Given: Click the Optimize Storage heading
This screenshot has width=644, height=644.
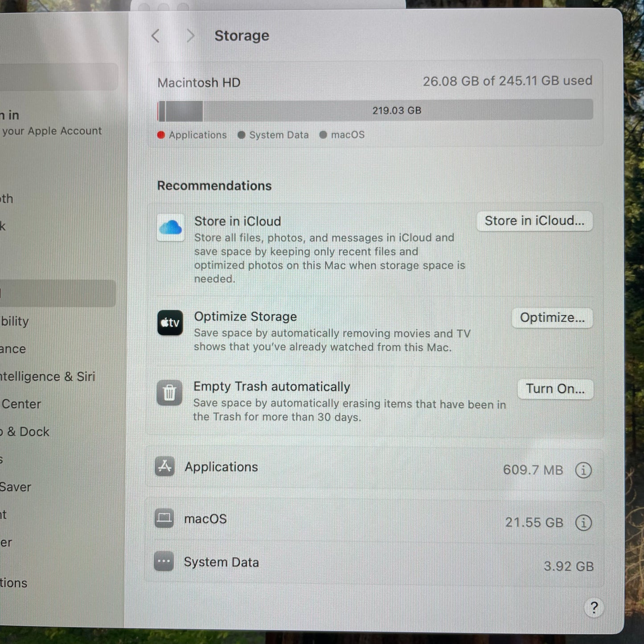Looking at the screenshot, I should [x=246, y=316].
